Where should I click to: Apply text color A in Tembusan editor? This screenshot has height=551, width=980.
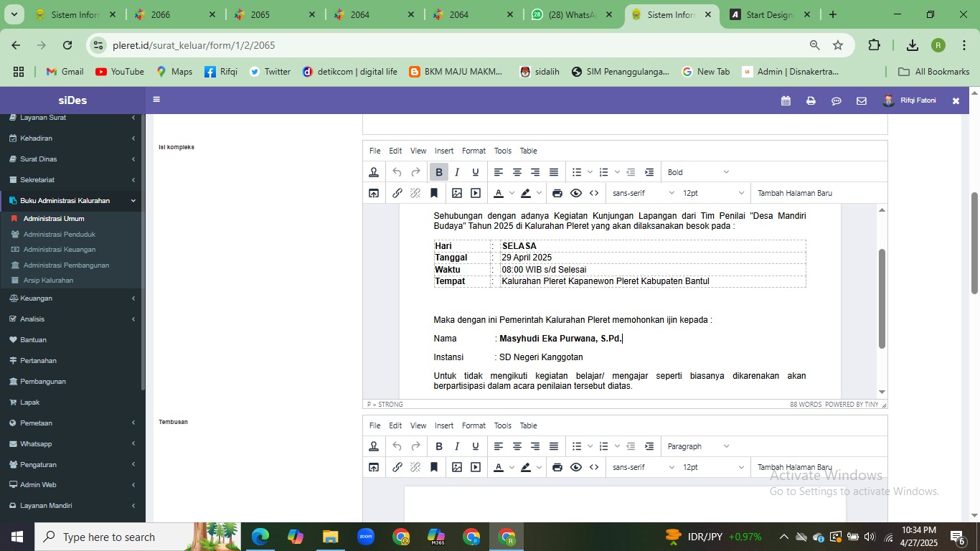pyautogui.click(x=499, y=467)
